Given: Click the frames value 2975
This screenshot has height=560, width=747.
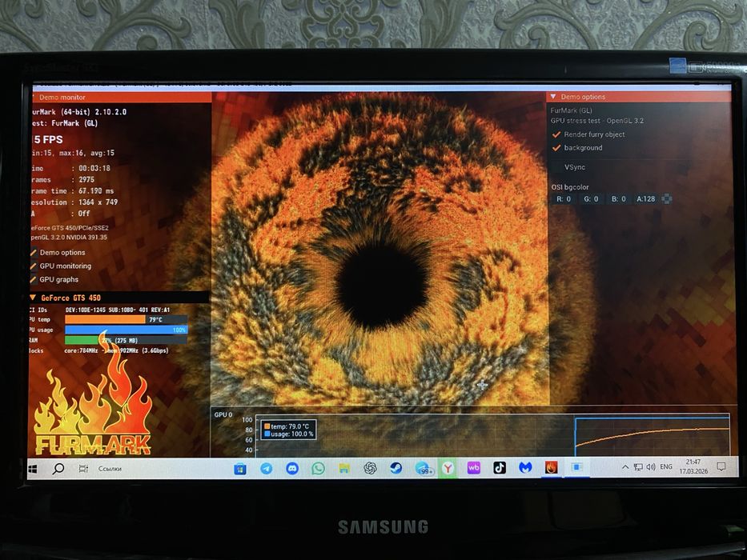Looking at the screenshot, I should (86, 179).
